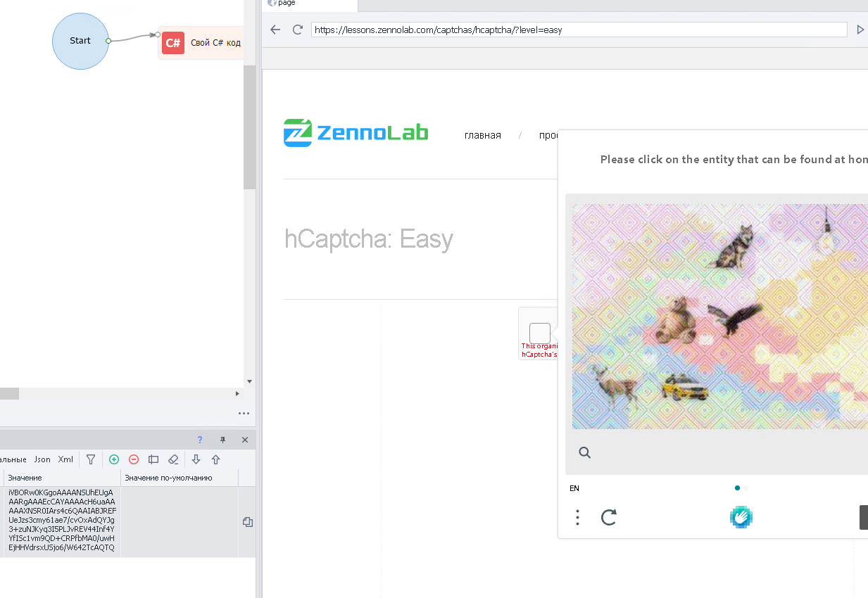Open the help question mark in the variables panel
The image size is (868, 598).
pos(200,440)
